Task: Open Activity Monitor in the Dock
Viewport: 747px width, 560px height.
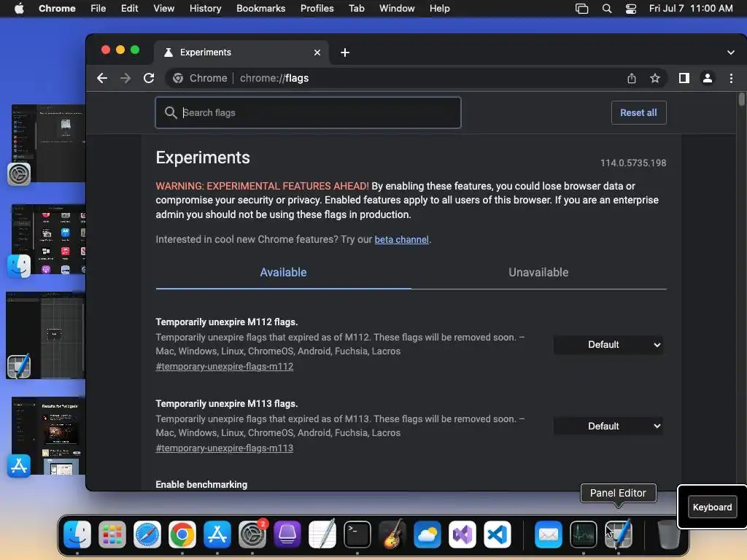Action: tap(584, 534)
